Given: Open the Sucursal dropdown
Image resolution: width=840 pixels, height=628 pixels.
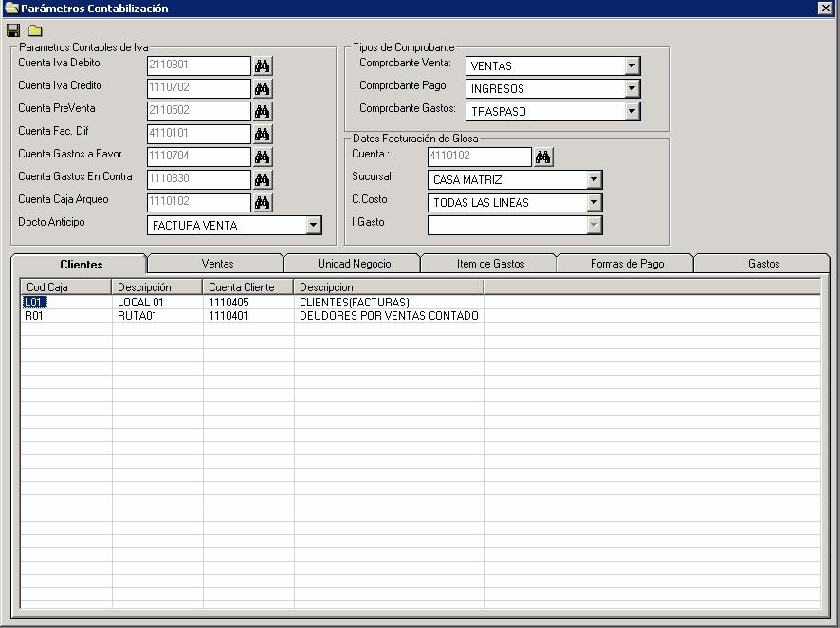Looking at the screenshot, I should (594, 179).
